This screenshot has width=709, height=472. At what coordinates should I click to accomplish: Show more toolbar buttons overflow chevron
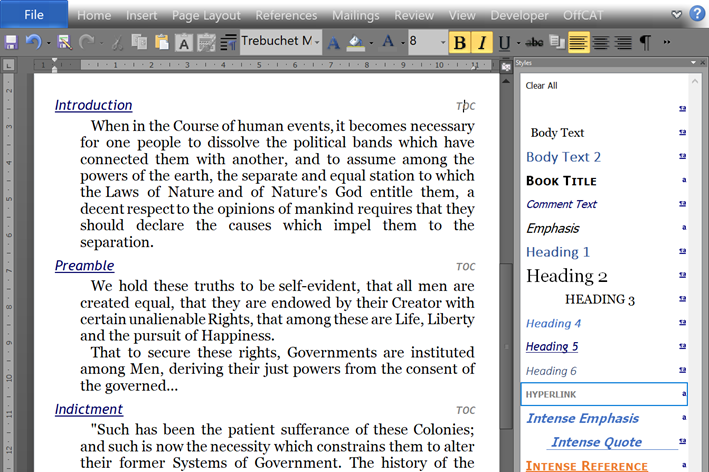click(x=666, y=42)
